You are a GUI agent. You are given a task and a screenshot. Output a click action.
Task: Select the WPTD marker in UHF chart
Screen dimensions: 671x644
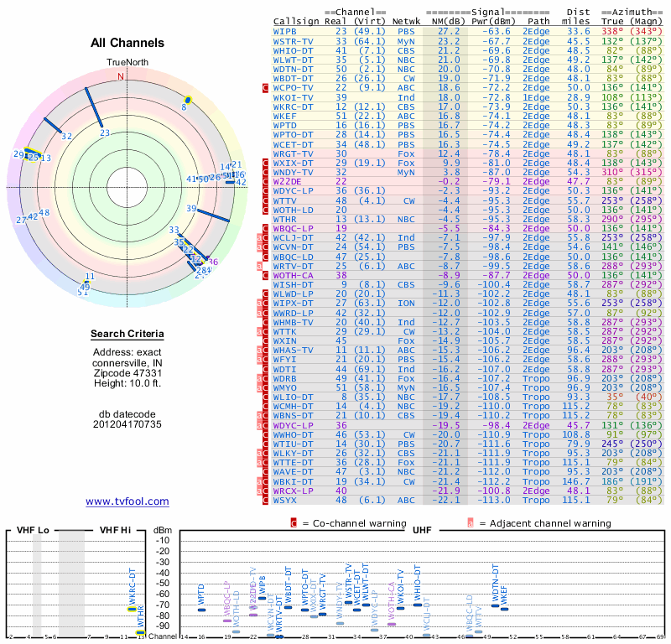[201, 610]
